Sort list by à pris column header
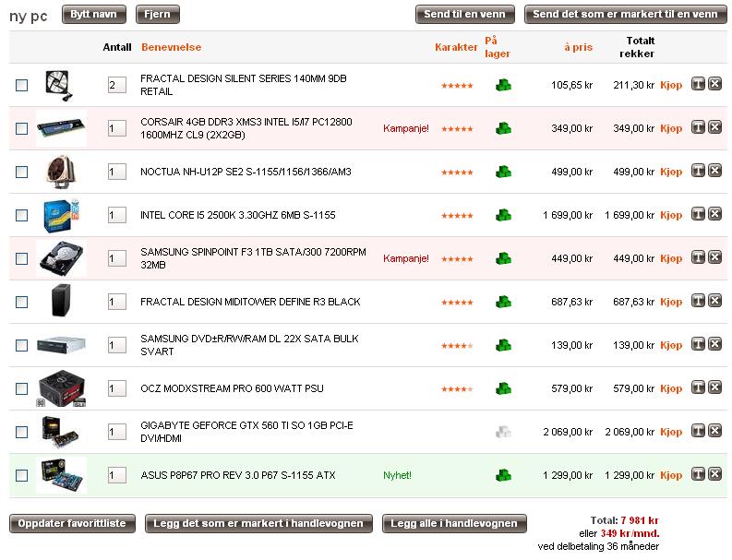732x560 pixels. click(578, 47)
